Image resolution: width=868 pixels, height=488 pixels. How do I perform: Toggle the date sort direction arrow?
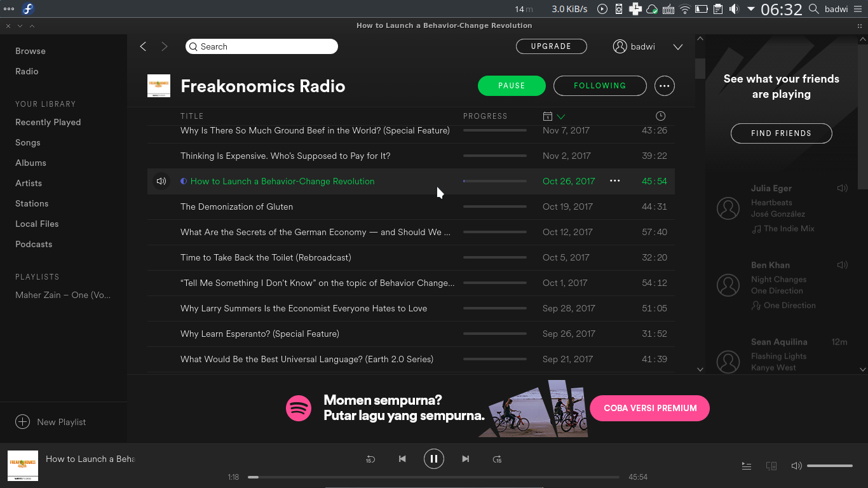tap(561, 116)
